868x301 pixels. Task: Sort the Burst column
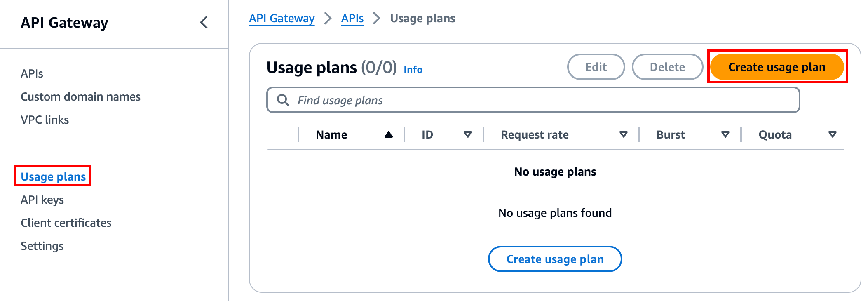pos(725,134)
